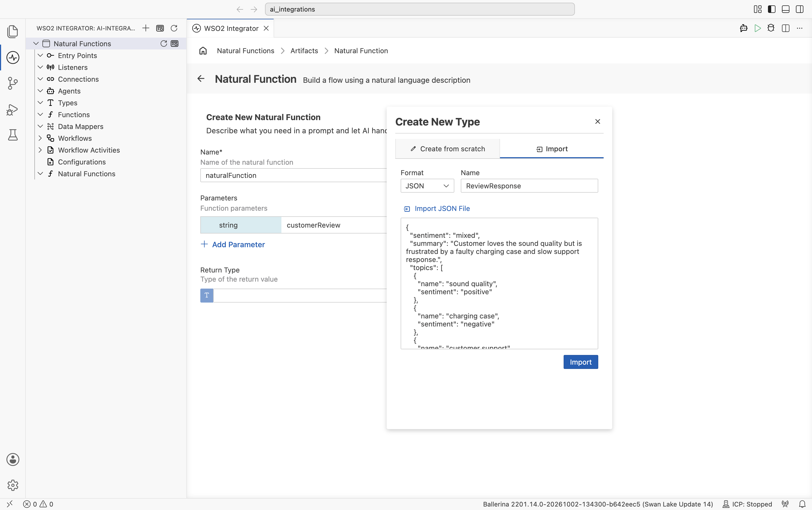Collapse the Entry Points tree node

pyautogui.click(x=40, y=55)
